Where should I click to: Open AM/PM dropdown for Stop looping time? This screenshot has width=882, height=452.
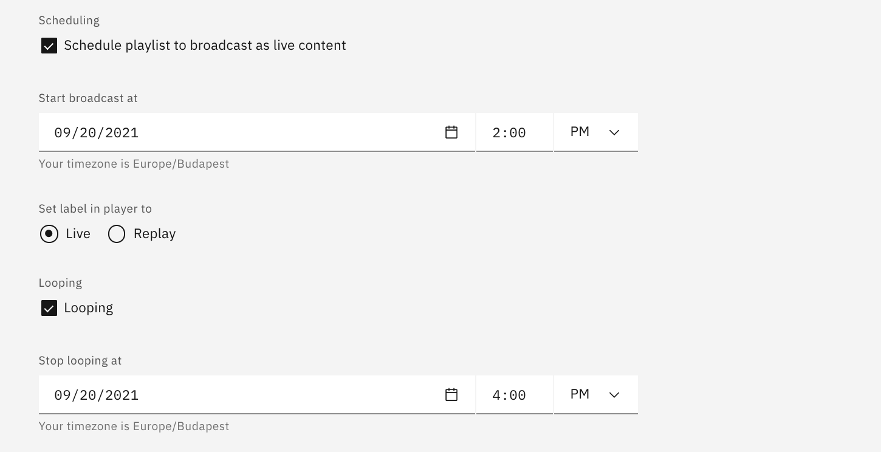click(596, 395)
